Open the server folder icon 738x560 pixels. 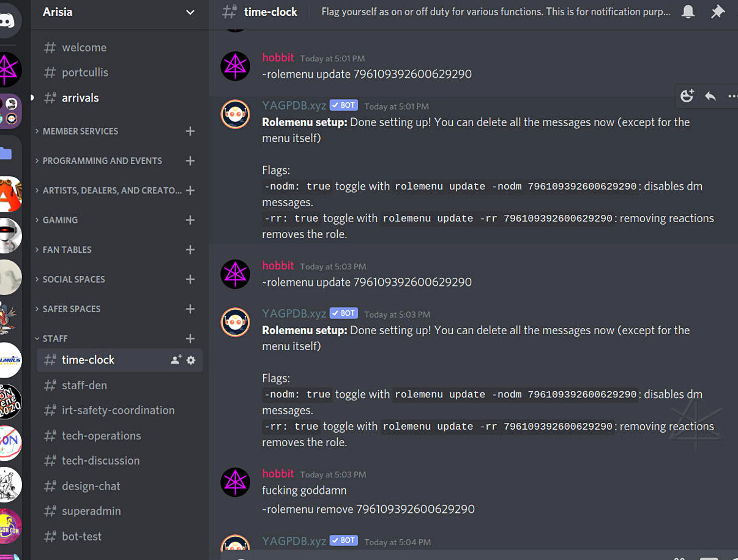coord(6,153)
